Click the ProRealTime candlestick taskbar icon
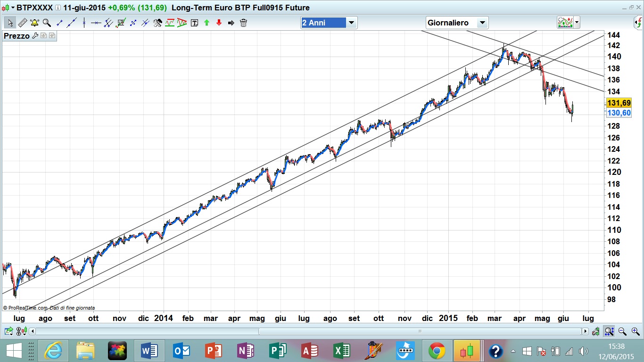The height and width of the screenshot is (362, 644). [x=467, y=351]
